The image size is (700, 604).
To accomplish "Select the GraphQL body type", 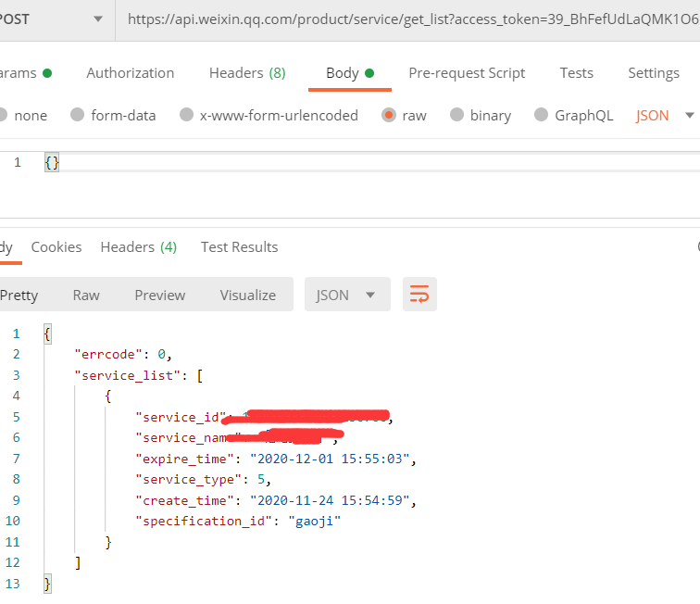I will click(541, 115).
